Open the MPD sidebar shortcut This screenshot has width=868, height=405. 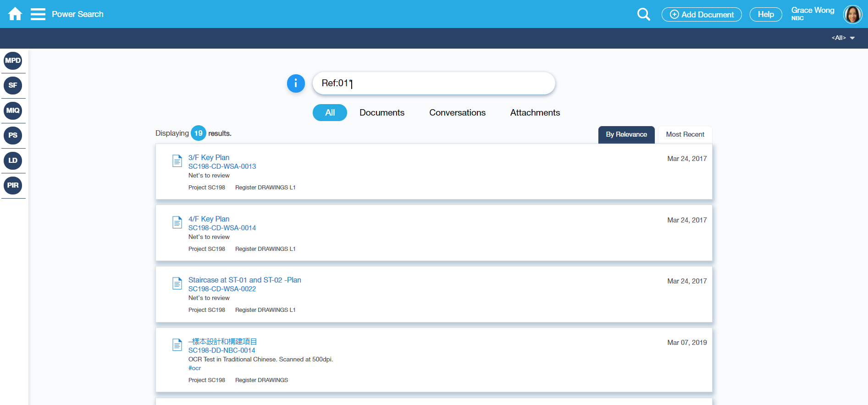tap(13, 61)
